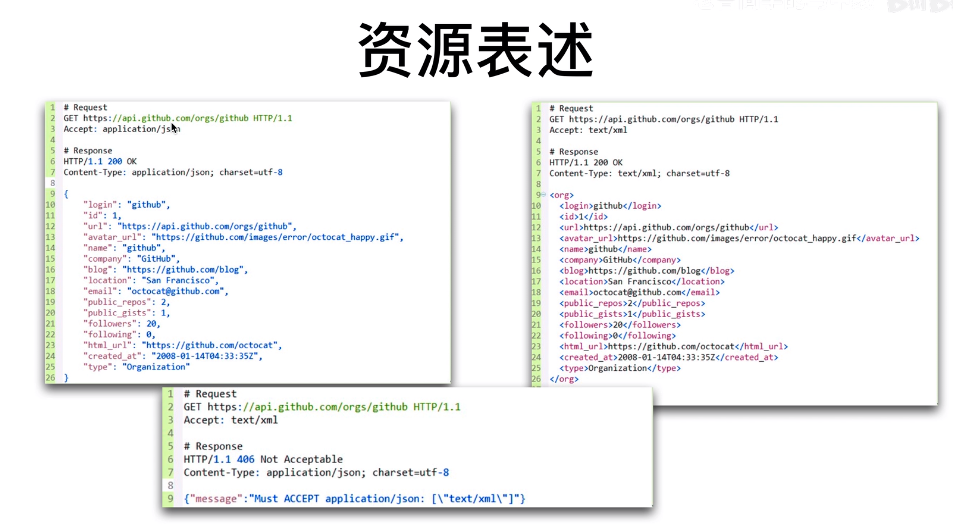This screenshot has height=528, width=953.
Task: Select "Accept: text/xml" in the 406 panel
Action: click(231, 420)
